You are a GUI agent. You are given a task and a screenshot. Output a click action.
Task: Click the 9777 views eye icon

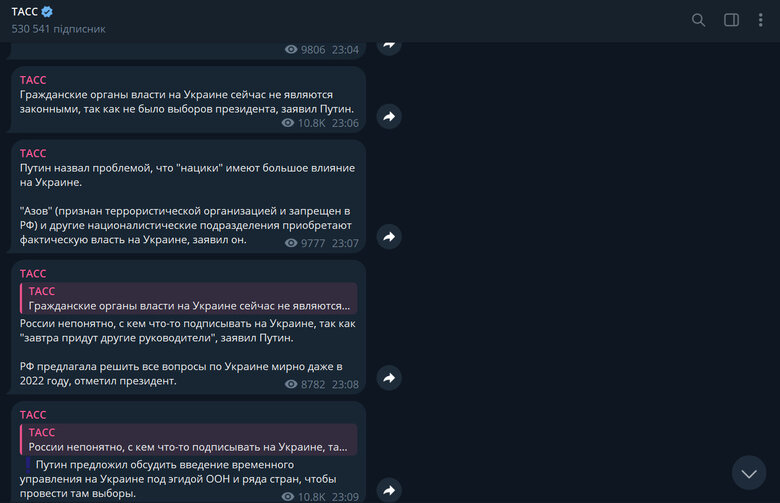click(291, 243)
